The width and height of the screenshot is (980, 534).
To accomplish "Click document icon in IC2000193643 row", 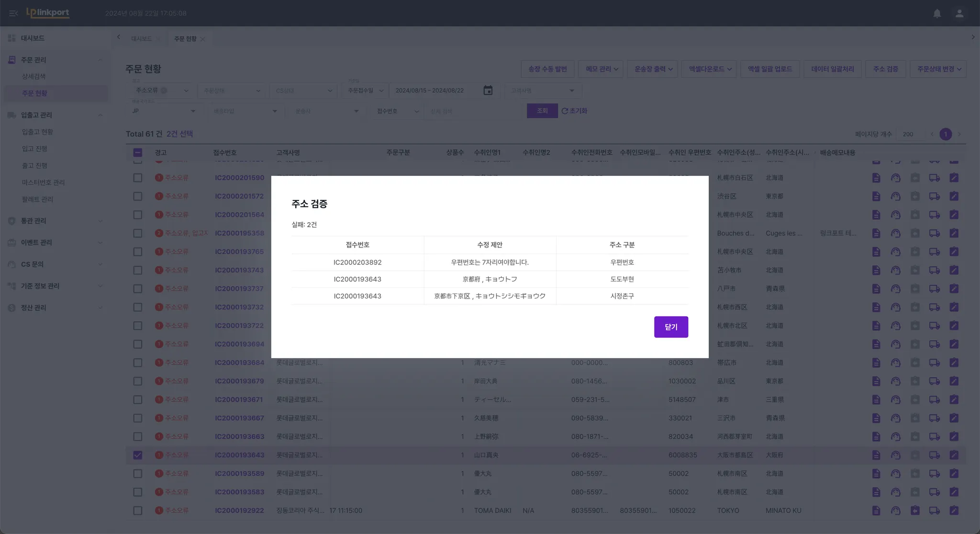I will 876,455.
